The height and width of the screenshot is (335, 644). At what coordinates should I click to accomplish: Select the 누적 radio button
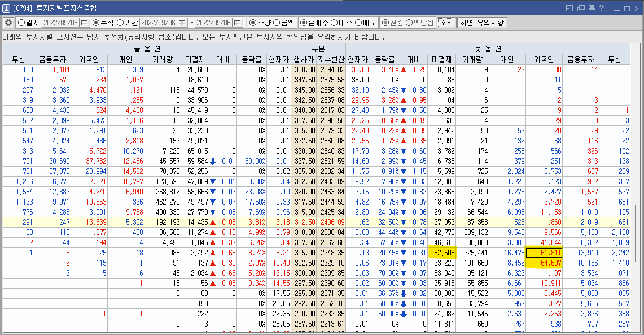(x=96, y=23)
